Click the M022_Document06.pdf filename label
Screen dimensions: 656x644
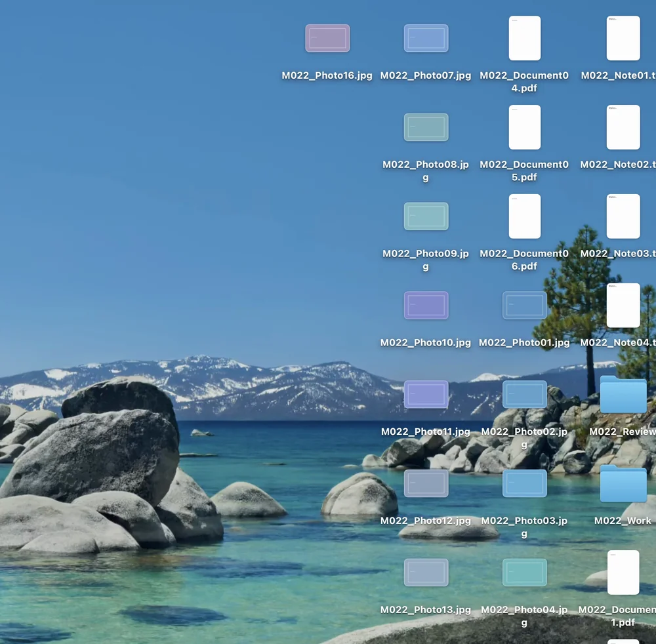tap(524, 260)
